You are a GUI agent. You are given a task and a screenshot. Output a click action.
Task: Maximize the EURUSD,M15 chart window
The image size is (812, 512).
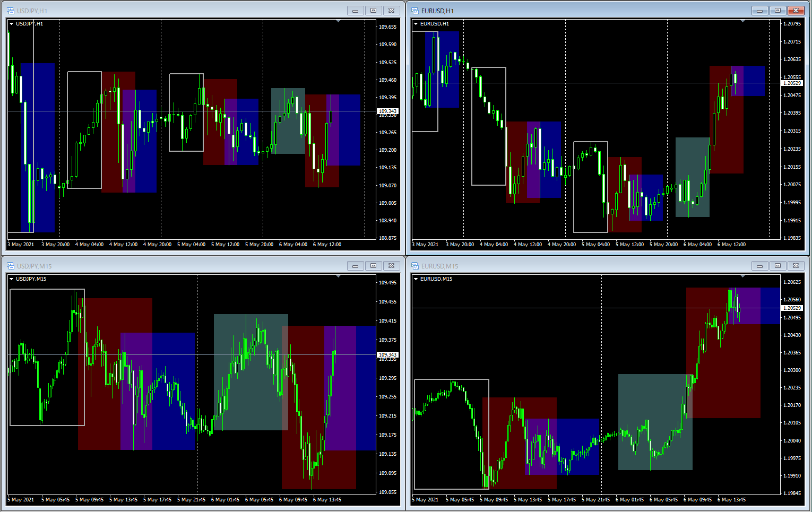(x=778, y=266)
